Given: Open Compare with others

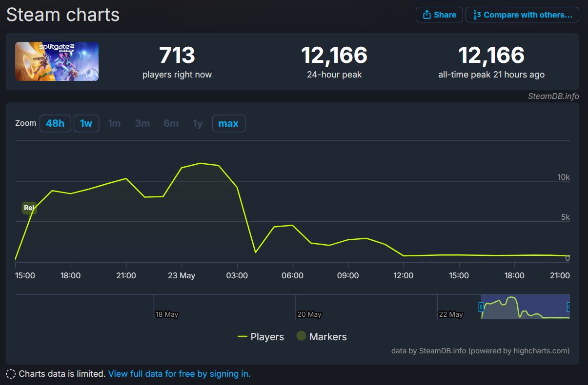Looking at the screenshot, I should pos(522,15).
